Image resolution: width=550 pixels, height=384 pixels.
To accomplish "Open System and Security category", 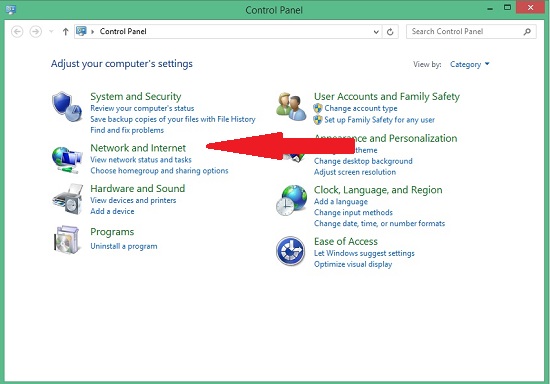I will [136, 96].
